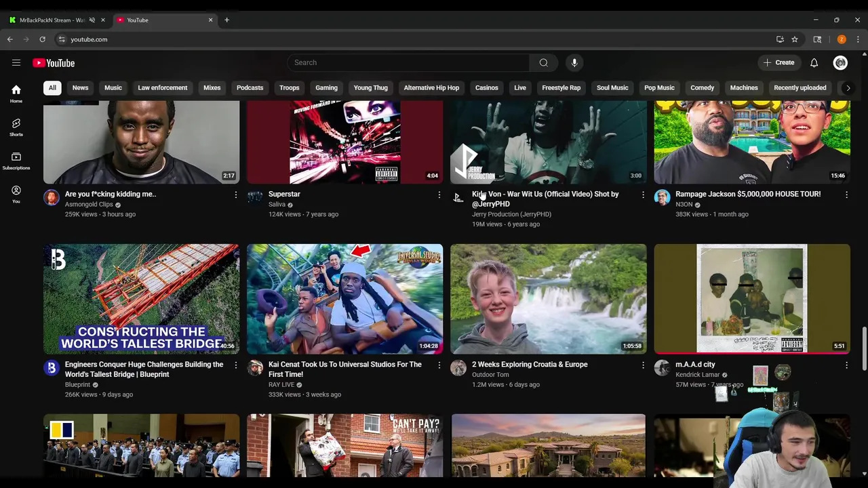This screenshot has width=868, height=488.
Task: Open the Kai Cenat Took Us To Universal Studios title
Action: tap(344, 369)
